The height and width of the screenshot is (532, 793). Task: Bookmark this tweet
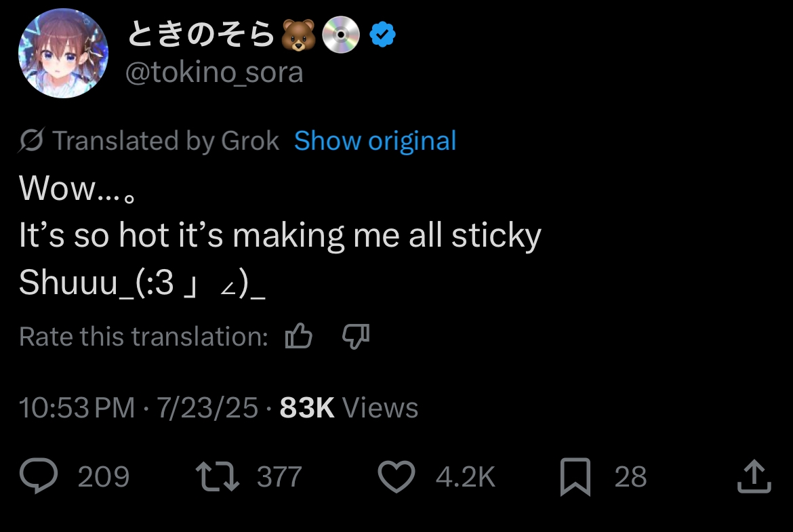tap(575, 476)
